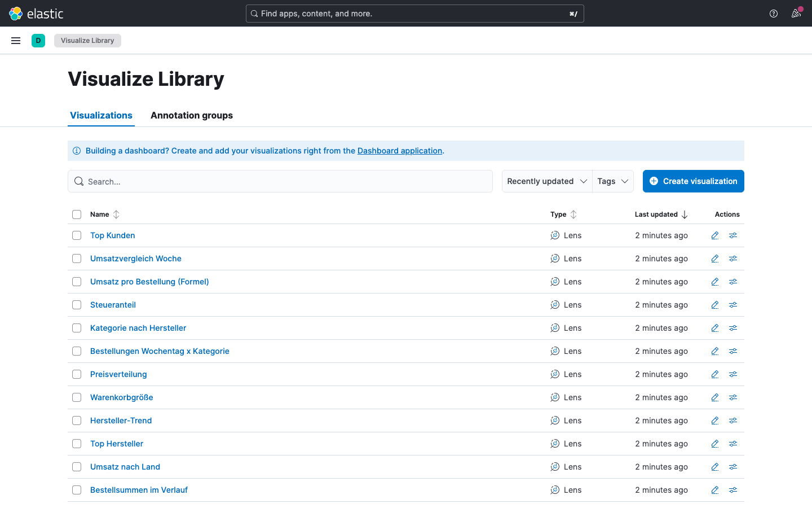Viewport: 812px width, 508px height.
Task: Open settings options icon for Umsatz nach Land
Action: click(733, 467)
